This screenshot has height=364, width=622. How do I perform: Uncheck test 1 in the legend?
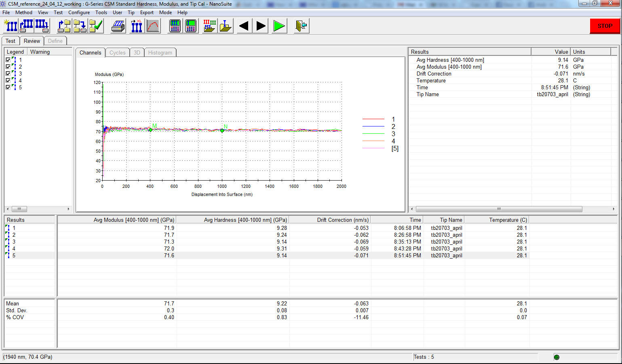pyautogui.click(x=8, y=60)
